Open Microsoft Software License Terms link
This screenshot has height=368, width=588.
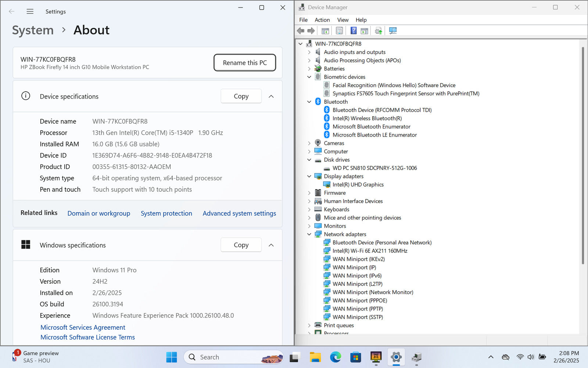(x=87, y=337)
